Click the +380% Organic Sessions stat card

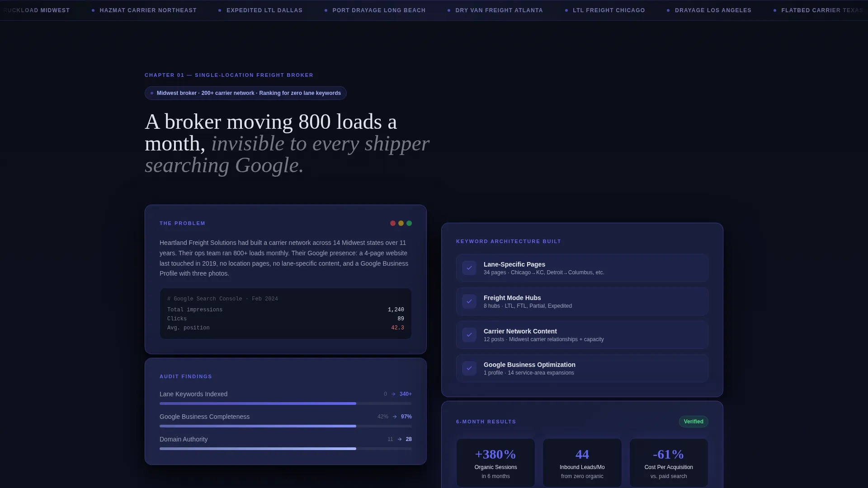pyautogui.click(x=495, y=463)
